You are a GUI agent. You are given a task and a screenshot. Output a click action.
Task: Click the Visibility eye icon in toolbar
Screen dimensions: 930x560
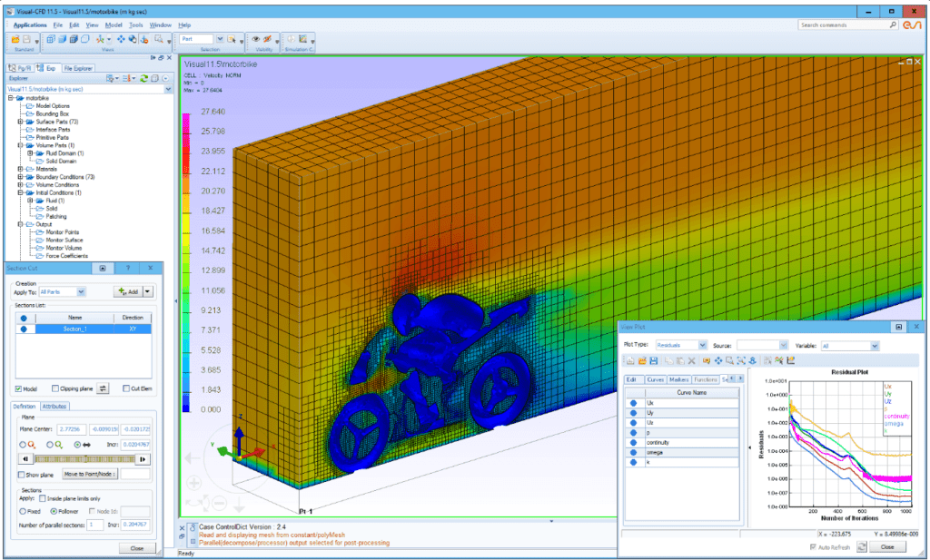coord(256,37)
